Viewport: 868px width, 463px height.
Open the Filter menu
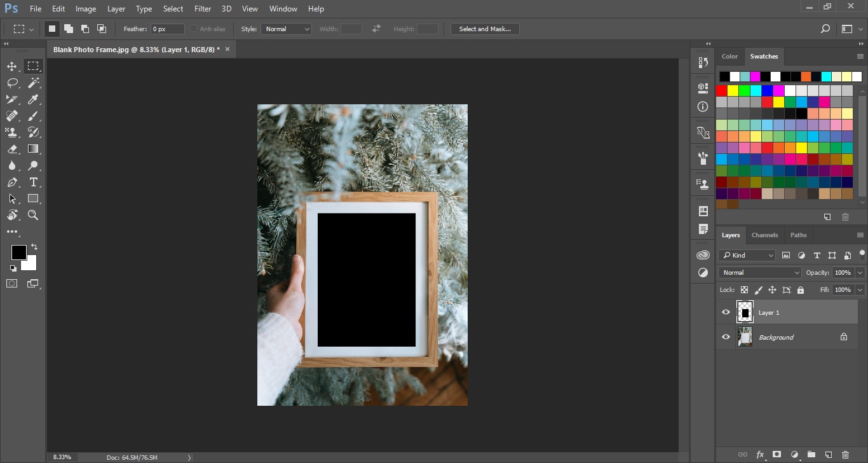pyautogui.click(x=202, y=8)
